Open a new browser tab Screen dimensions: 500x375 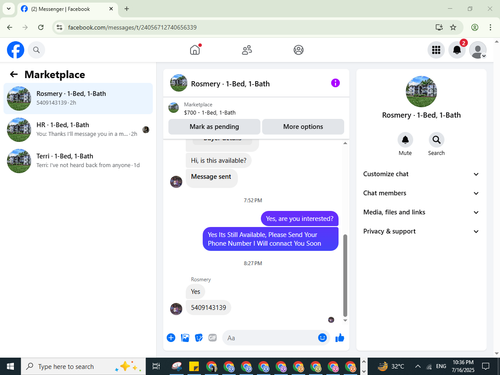[x=127, y=9]
